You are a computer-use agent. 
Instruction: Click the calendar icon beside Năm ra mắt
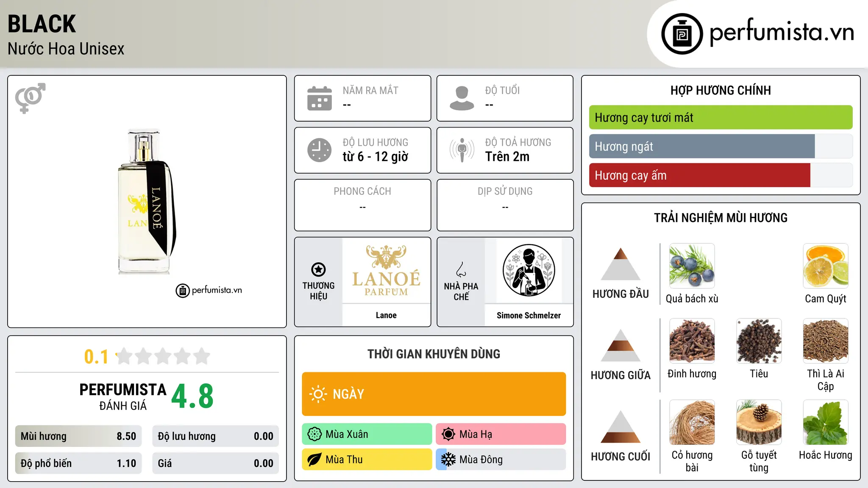pyautogui.click(x=320, y=98)
